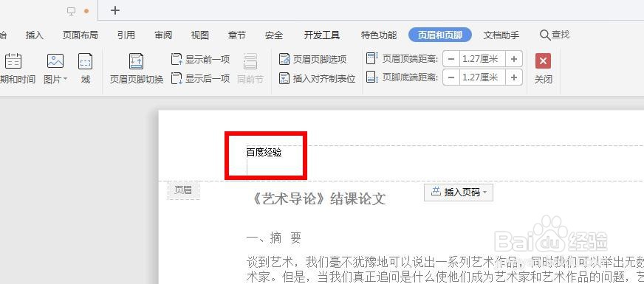Click the 图片 picture icon
The image size is (644, 284).
point(55,61)
